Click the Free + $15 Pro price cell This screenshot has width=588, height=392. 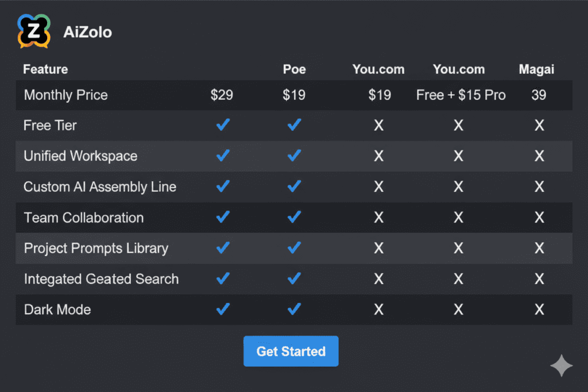pos(461,95)
